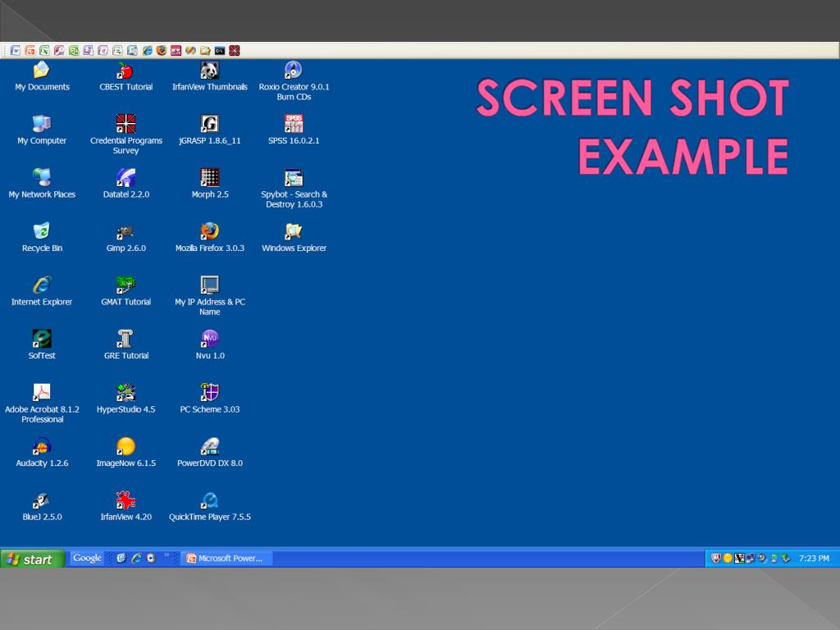This screenshot has width=840, height=630.
Task: Click the GMAT Tutorial icon
Action: pos(126,291)
